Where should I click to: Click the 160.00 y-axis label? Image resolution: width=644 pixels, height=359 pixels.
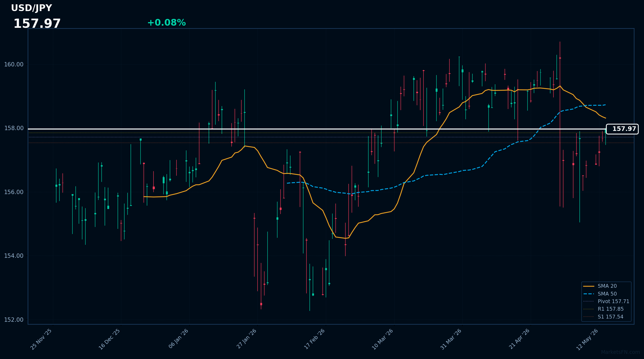click(x=14, y=65)
